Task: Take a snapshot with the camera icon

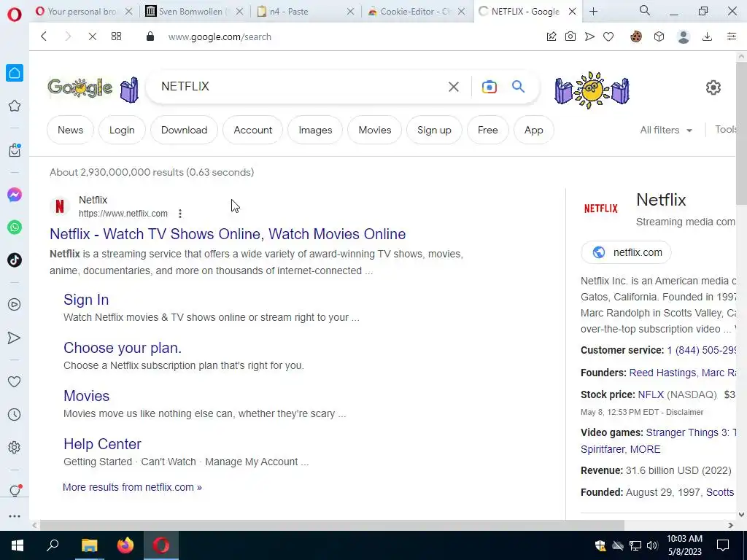Action: pos(570,36)
